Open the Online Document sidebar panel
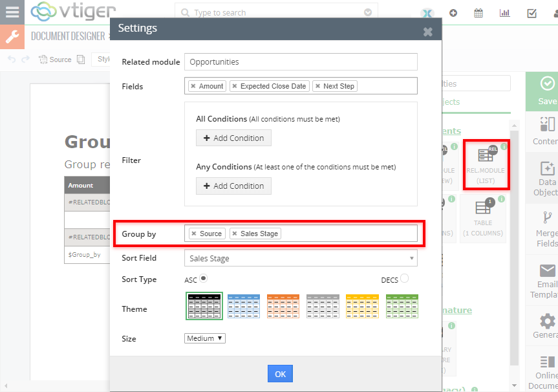Image resolution: width=558 pixels, height=392 pixels. (542, 369)
